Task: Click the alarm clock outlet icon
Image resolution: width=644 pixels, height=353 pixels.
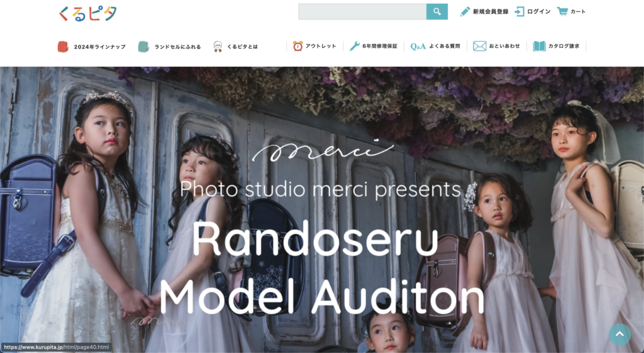Action: click(x=297, y=46)
